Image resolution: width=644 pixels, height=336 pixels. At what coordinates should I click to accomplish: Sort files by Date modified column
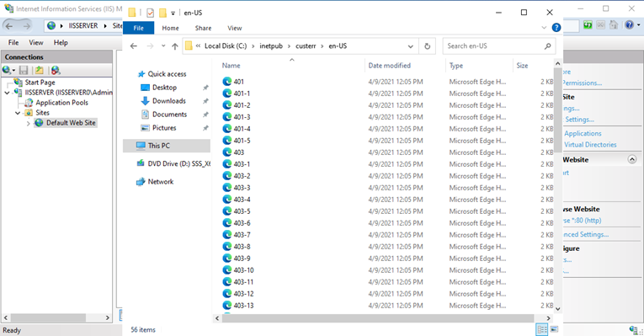[x=390, y=66]
